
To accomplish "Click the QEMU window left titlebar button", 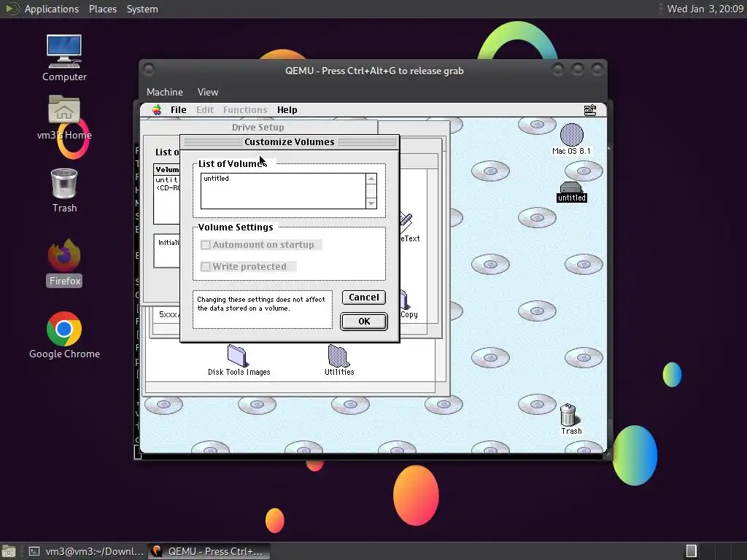I will [149, 70].
